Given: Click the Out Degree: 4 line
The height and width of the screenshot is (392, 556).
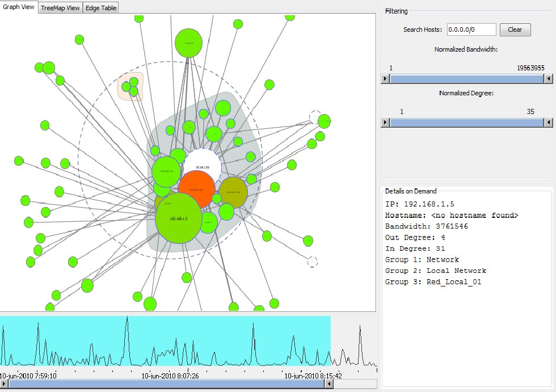Looking at the screenshot, I should click(415, 238).
